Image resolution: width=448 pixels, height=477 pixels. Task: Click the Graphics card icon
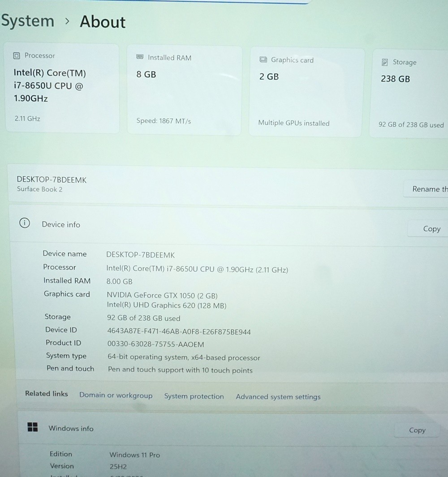(x=263, y=59)
